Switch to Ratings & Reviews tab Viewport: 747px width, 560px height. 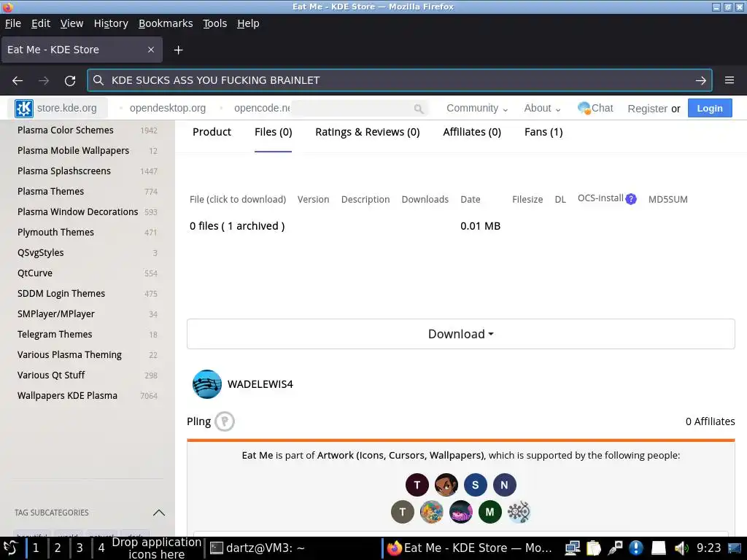coord(368,132)
